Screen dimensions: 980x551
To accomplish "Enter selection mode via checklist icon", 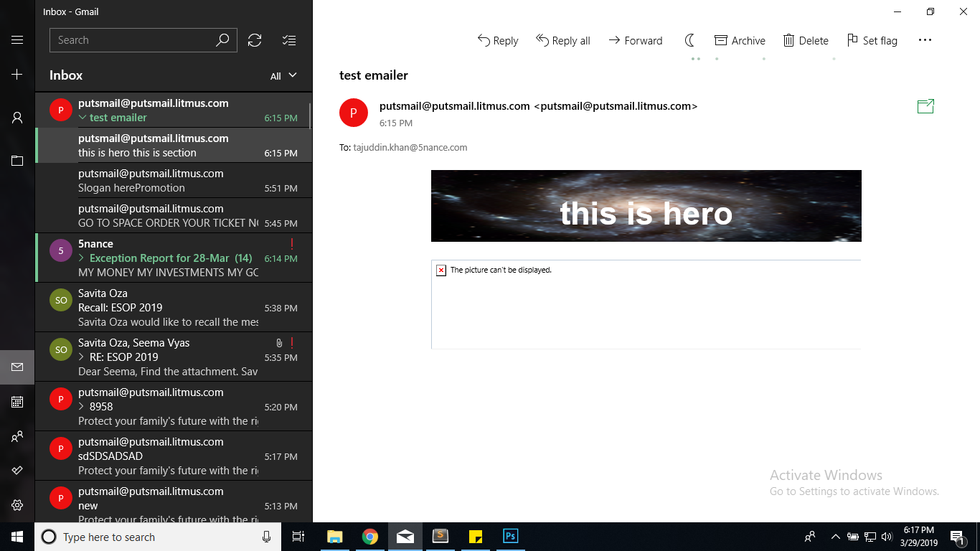I will tap(289, 40).
